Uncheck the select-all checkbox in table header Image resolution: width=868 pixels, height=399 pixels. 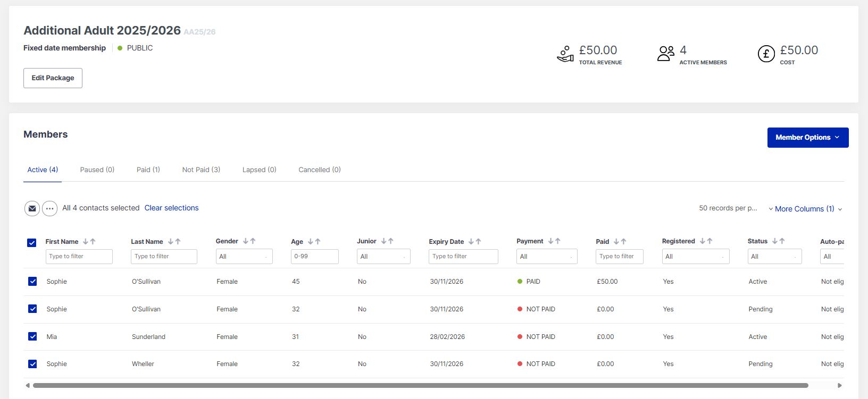tap(32, 243)
